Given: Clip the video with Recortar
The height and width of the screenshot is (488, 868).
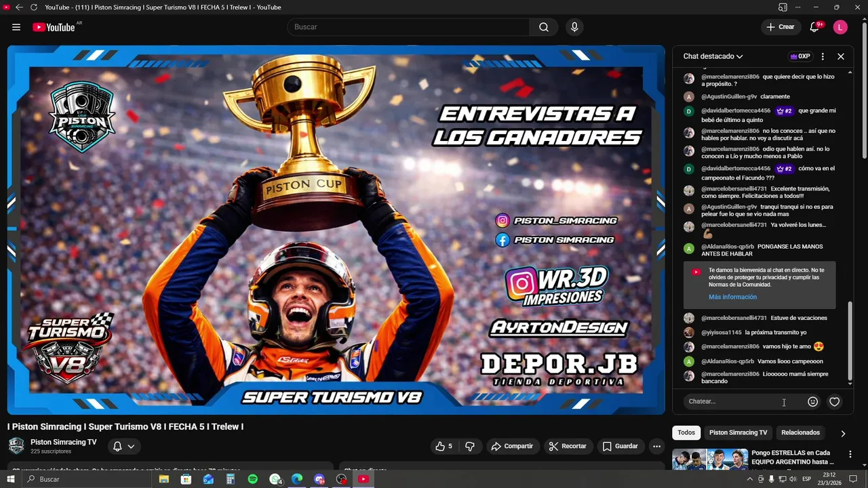Looking at the screenshot, I should click(568, 446).
